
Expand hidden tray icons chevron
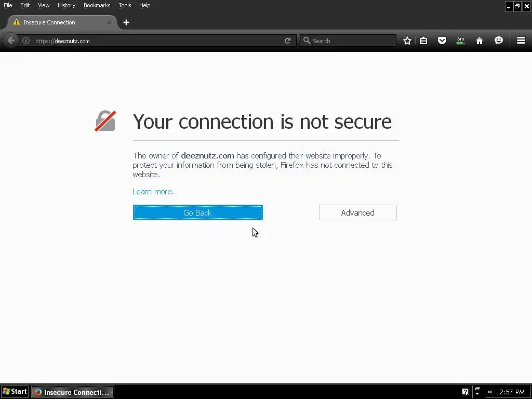pos(489,392)
